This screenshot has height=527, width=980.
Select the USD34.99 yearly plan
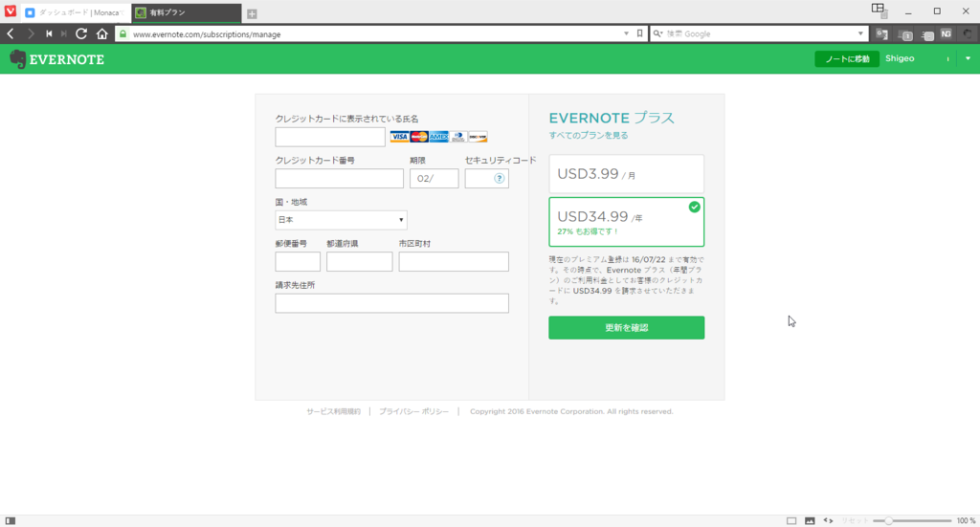tap(626, 222)
